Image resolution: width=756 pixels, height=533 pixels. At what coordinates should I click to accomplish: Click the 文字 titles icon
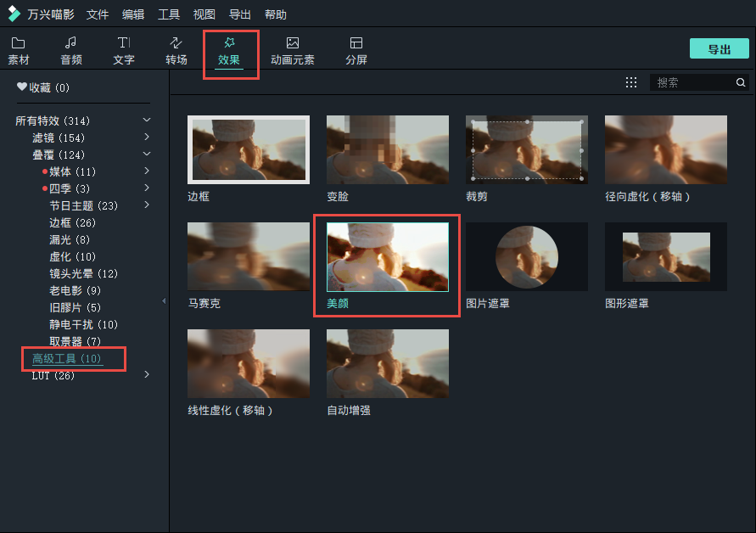point(124,48)
